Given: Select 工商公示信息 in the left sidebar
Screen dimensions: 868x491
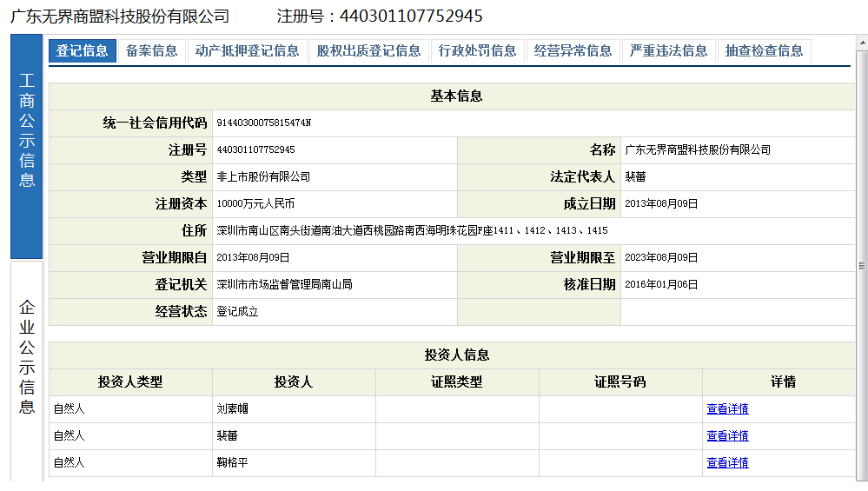Looking at the screenshot, I should tap(27, 145).
